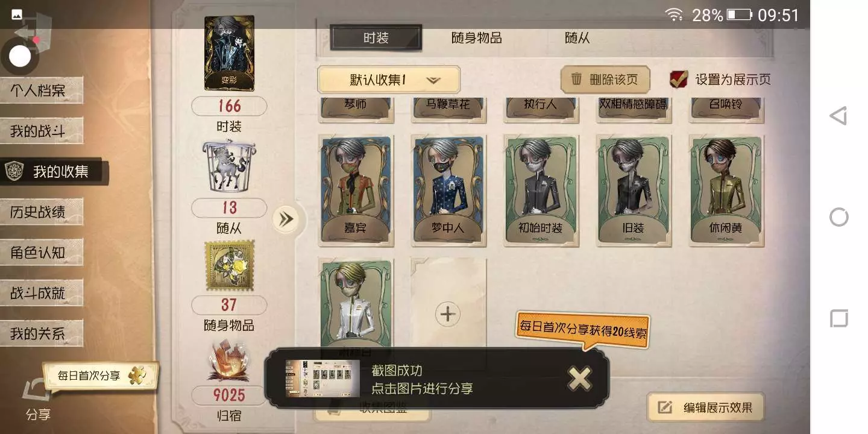This screenshot has width=868, height=434.
Task: Expand the 默认收集1 dropdown
Action: [x=389, y=80]
